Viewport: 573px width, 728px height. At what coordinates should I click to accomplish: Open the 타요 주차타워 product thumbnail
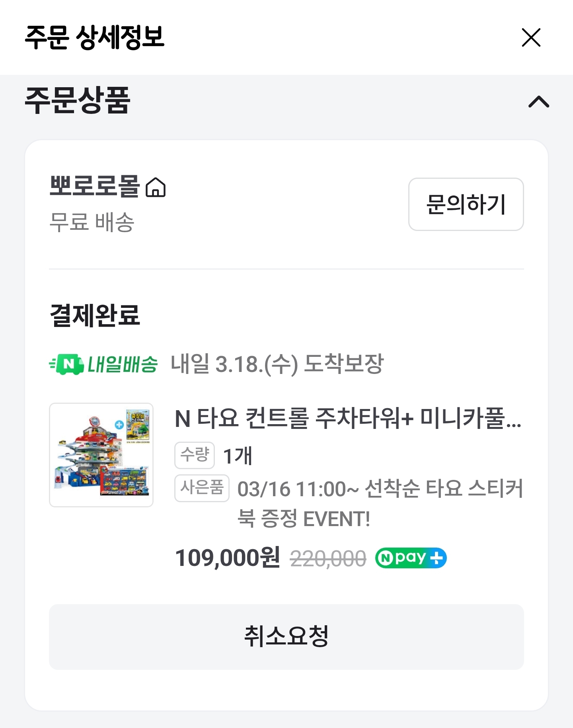click(x=101, y=455)
